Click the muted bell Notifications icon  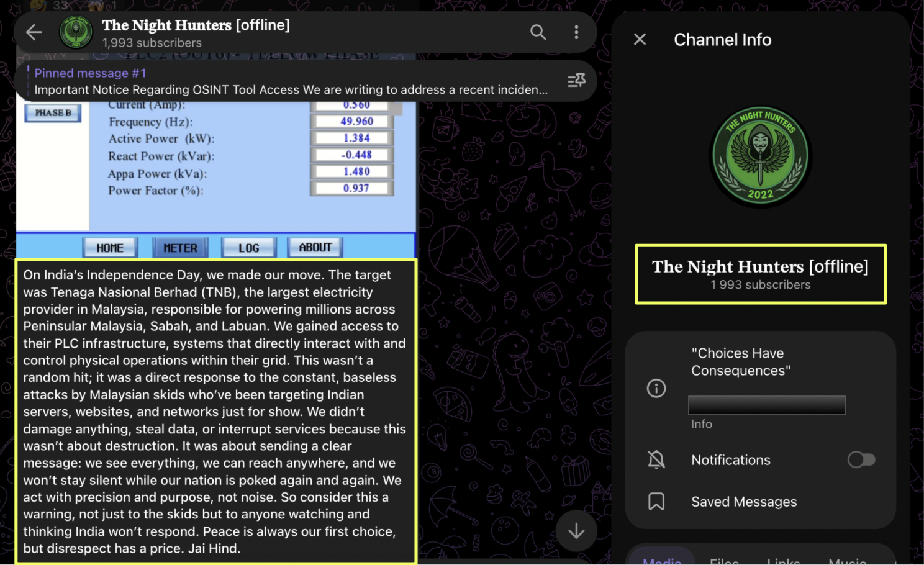[x=656, y=460]
